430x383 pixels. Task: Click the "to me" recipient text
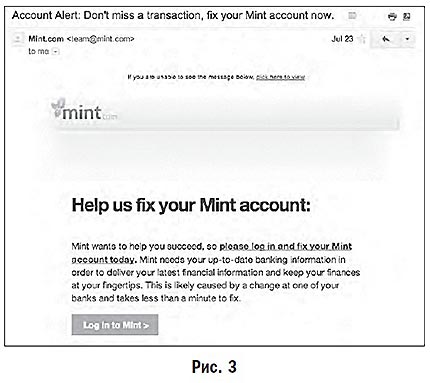(x=39, y=51)
